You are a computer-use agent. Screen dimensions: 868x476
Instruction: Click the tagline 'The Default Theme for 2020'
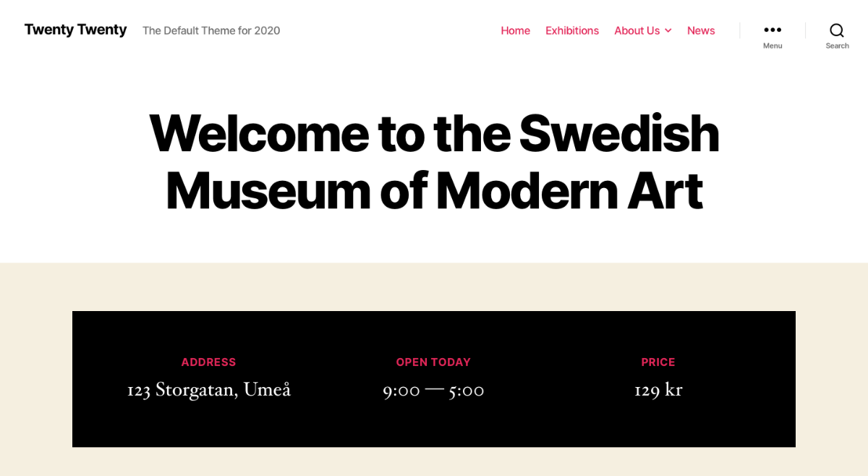[x=210, y=30]
